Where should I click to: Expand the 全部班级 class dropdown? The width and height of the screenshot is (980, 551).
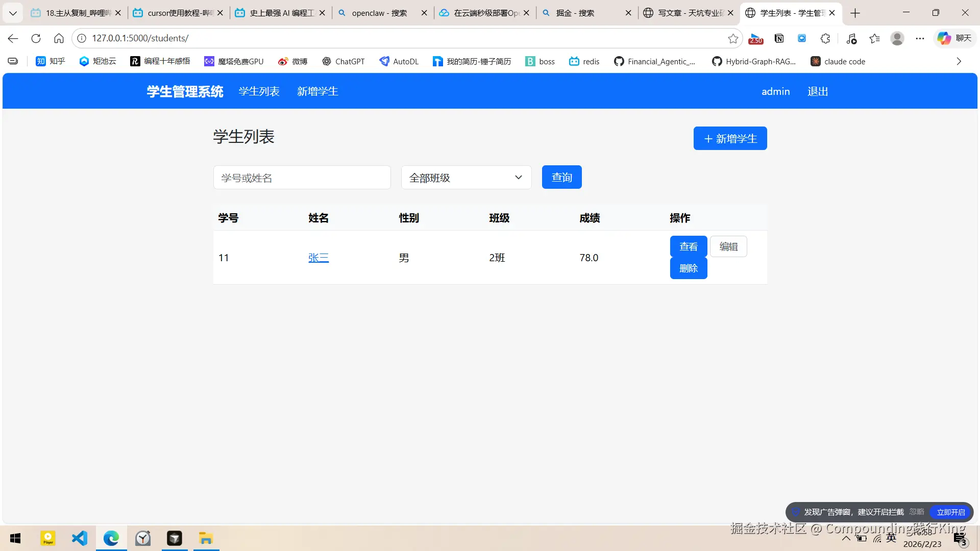[x=466, y=178]
